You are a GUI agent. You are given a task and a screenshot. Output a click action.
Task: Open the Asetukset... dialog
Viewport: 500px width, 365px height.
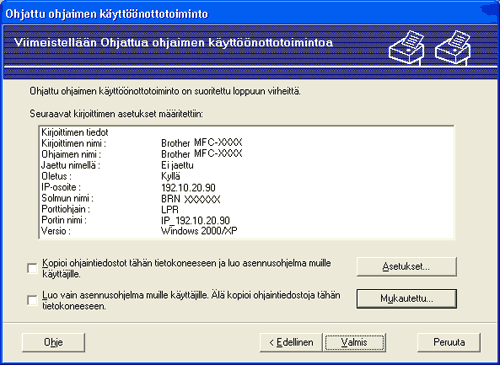[406, 267]
